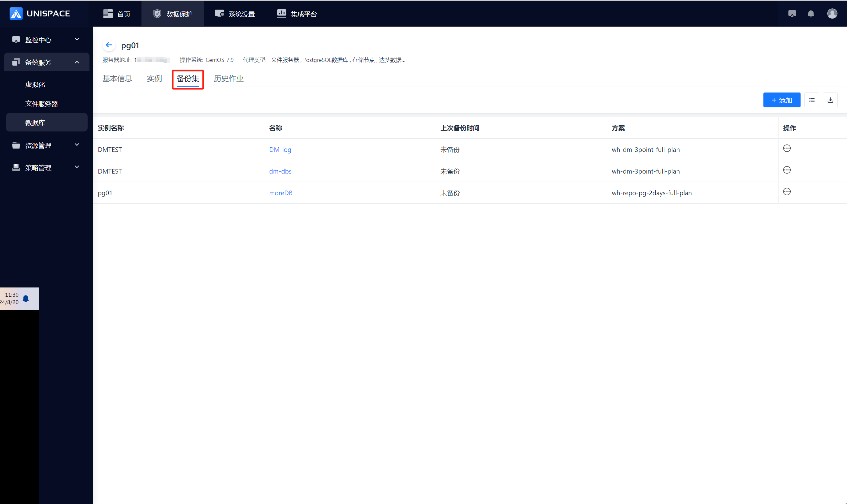Switch to the 实例 tab

pos(154,79)
